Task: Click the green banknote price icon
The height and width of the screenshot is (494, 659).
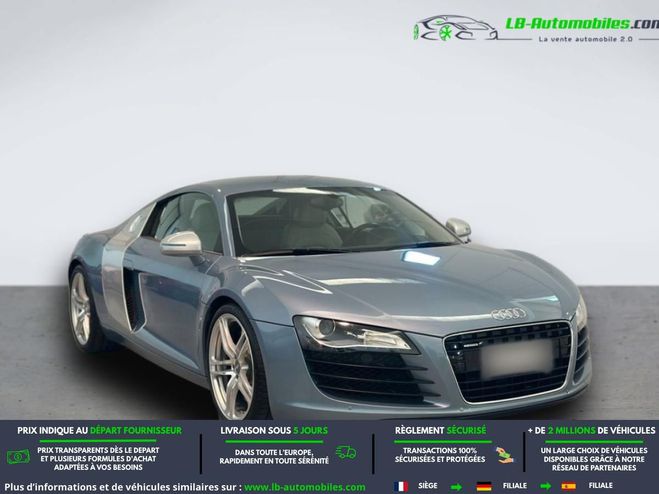Action: click(18, 457)
